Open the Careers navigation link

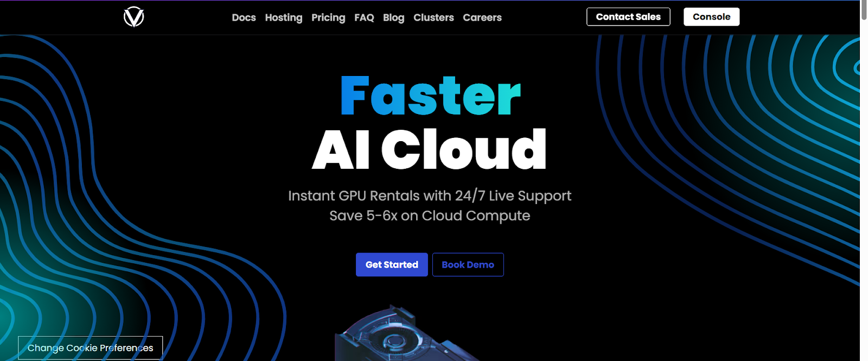482,17
